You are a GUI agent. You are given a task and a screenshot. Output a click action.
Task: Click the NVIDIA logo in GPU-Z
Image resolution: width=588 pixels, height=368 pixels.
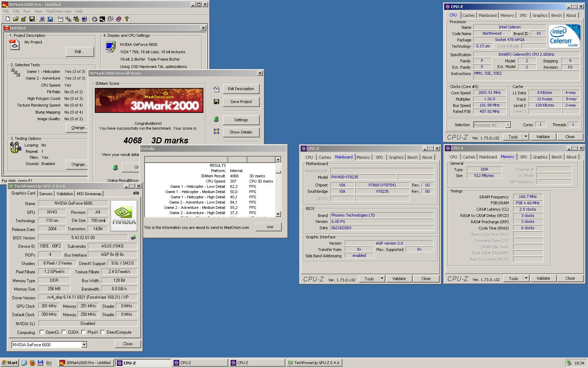[124, 216]
